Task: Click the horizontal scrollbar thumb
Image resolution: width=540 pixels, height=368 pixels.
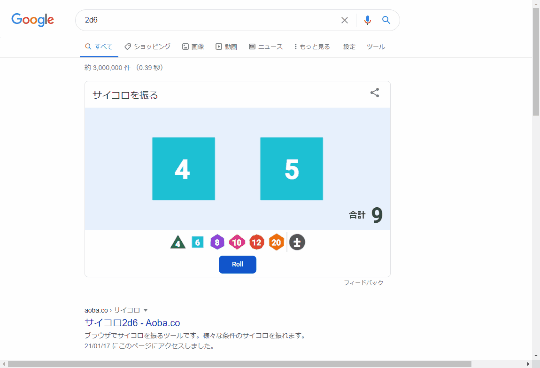Action: [x=239, y=364]
